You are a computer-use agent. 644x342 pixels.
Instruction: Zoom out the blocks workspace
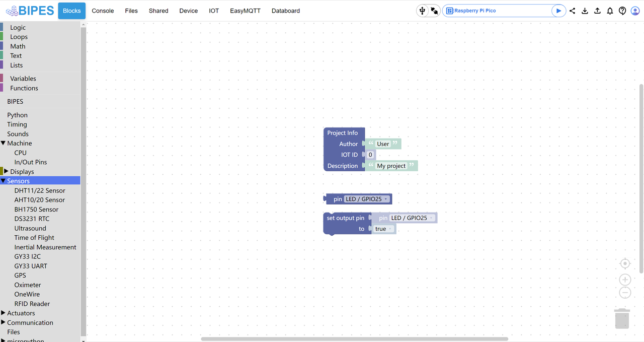pos(625,293)
